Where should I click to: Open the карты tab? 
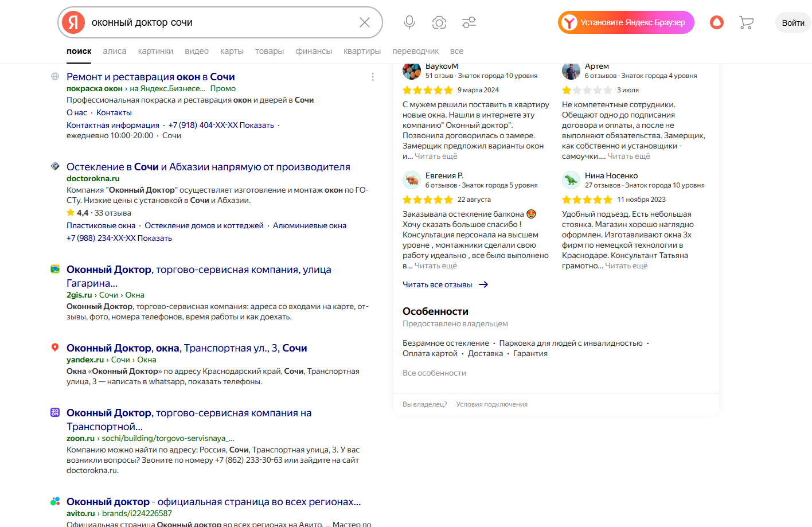coord(232,51)
